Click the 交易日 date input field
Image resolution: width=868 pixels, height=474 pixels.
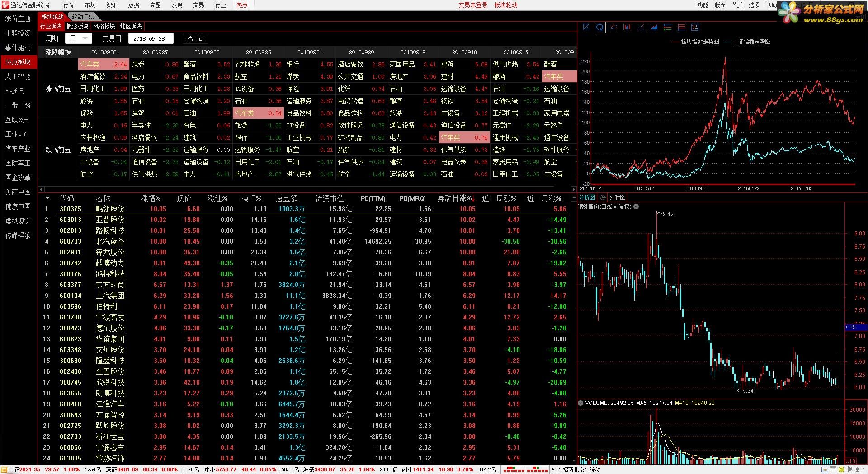(x=152, y=39)
